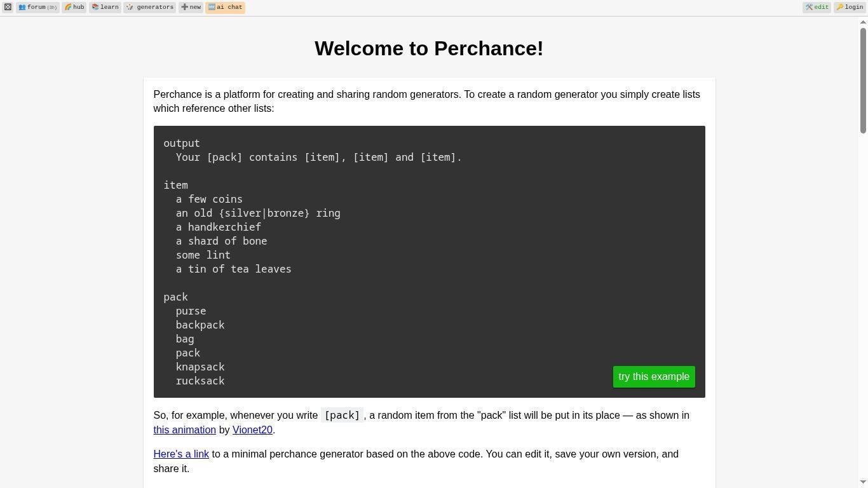This screenshot has height=488, width=868.
Task: Click the key login icon
Action: 840,8
